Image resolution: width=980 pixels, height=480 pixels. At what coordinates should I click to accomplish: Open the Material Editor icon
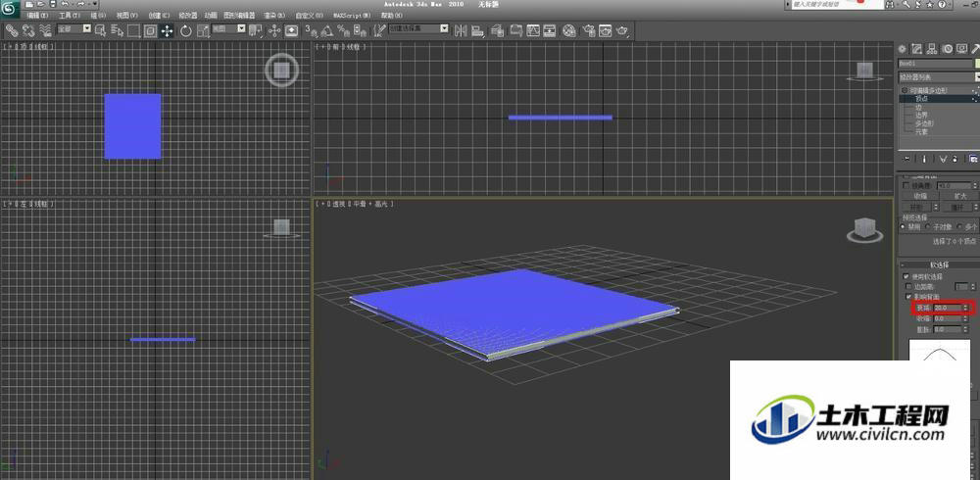click(568, 30)
